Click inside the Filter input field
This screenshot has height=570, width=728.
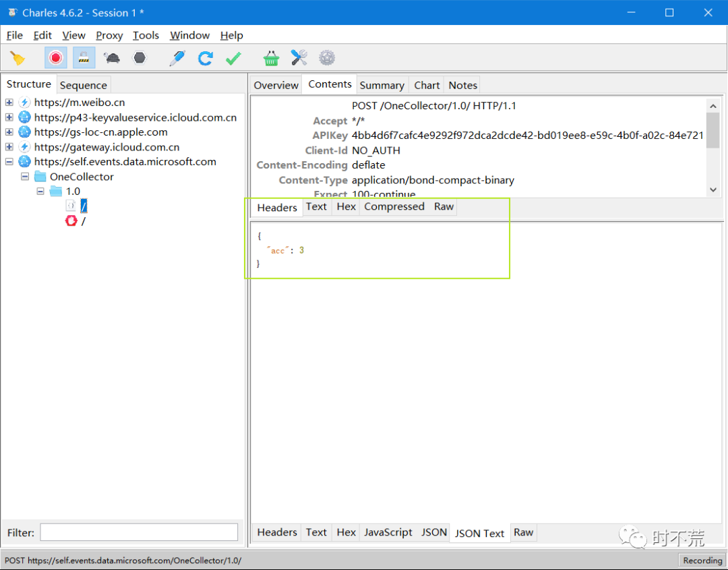(139, 532)
